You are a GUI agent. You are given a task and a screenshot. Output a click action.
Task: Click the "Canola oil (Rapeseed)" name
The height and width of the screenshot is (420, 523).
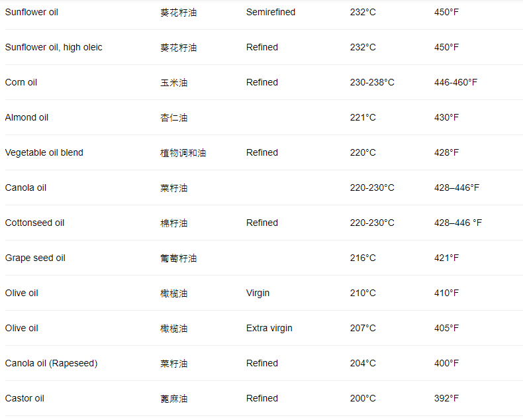click(x=51, y=363)
